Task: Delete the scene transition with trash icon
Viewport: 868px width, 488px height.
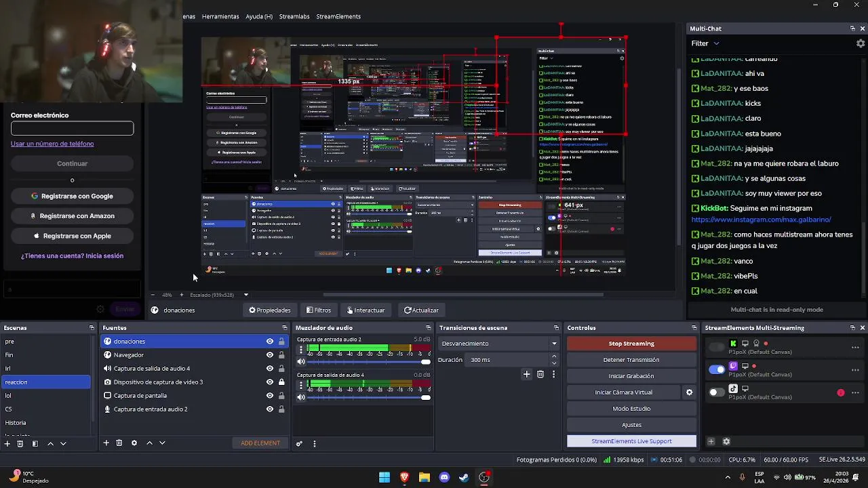Action: (x=540, y=374)
